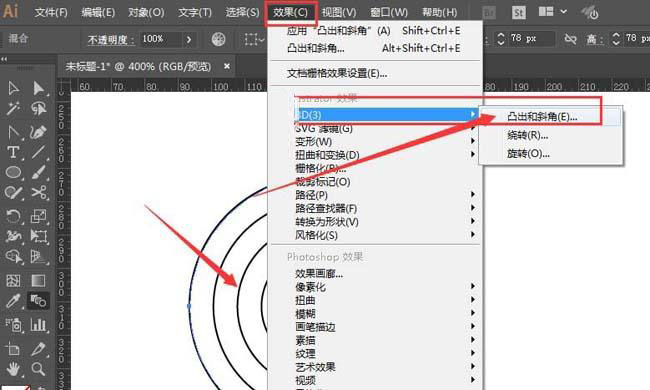This screenshot has width=650, height=390.
Task: Select the Direct Selection tool
Action: tap(38, 88)
